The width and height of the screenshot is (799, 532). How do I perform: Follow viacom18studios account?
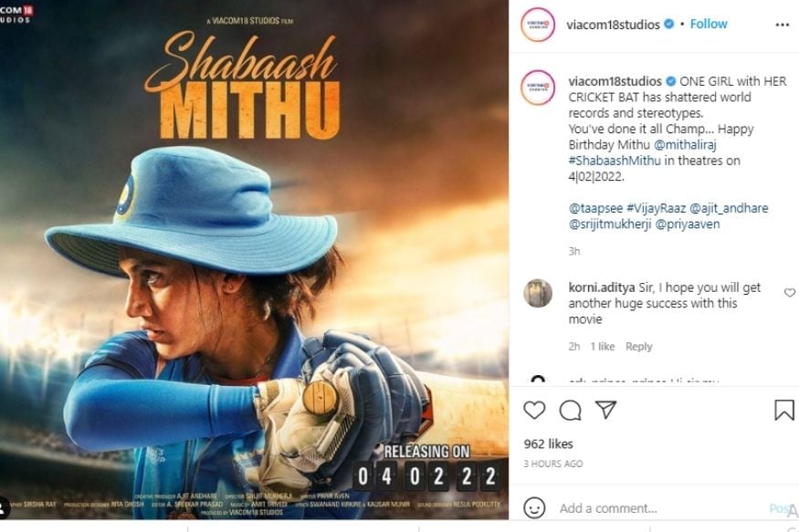coord(709,24)
